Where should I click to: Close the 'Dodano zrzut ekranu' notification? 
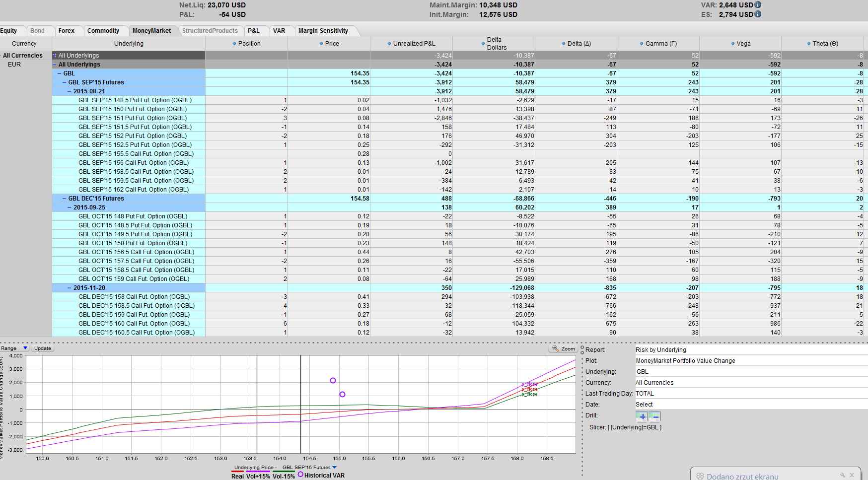852,475
